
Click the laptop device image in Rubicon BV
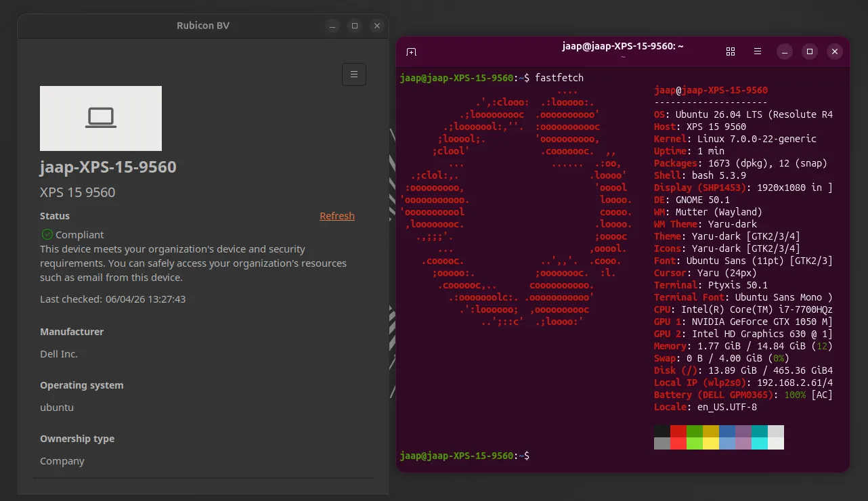click(101, 118)
